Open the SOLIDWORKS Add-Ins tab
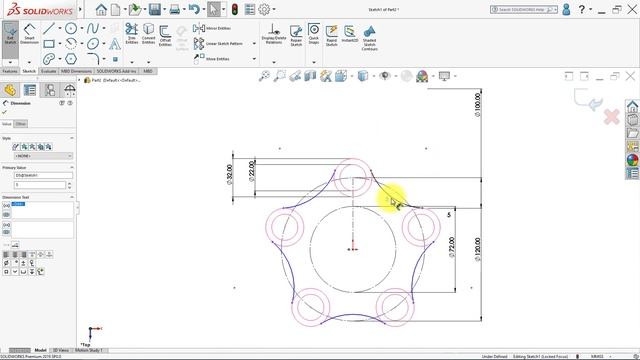640x360 pixels. click(116, 71)
